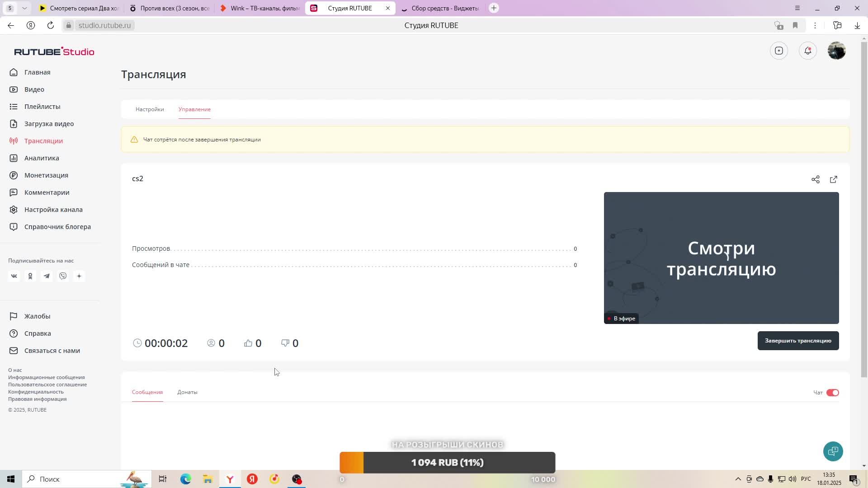
Task: Open the notifications bell
Action: (807, 51)
